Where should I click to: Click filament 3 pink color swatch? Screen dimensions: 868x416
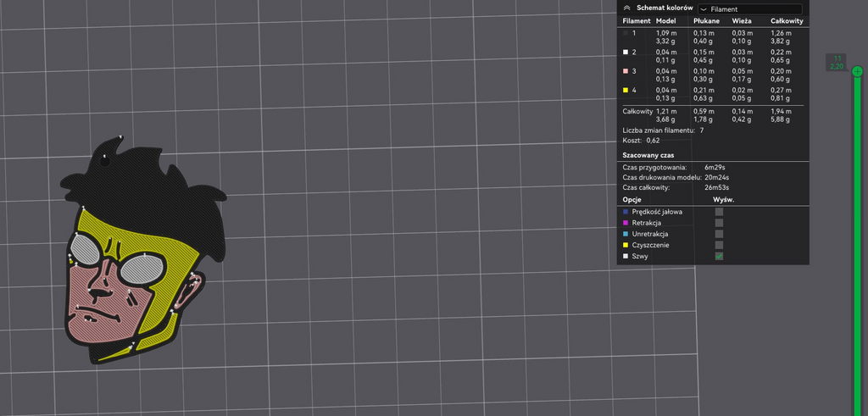pos(626,71)
